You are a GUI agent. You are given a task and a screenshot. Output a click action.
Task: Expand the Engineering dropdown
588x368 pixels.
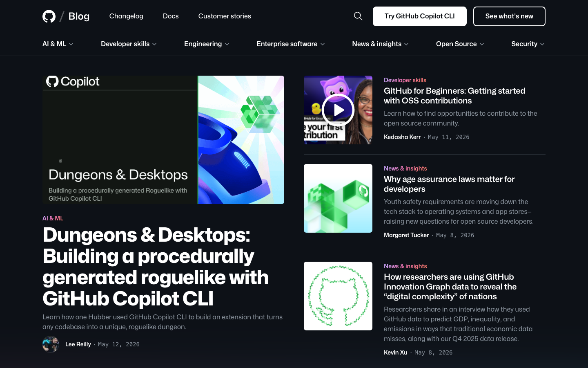[x=207, y=44]
